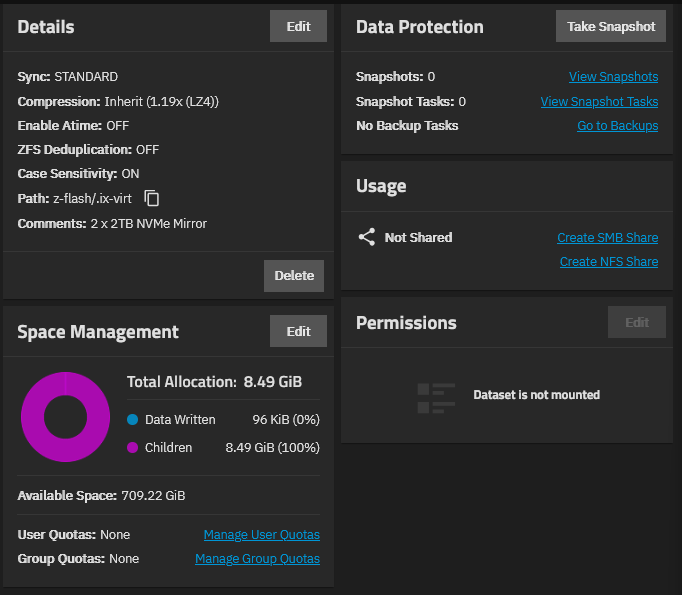Click Available Space 709.22 GiB

(x=101, y=495)
